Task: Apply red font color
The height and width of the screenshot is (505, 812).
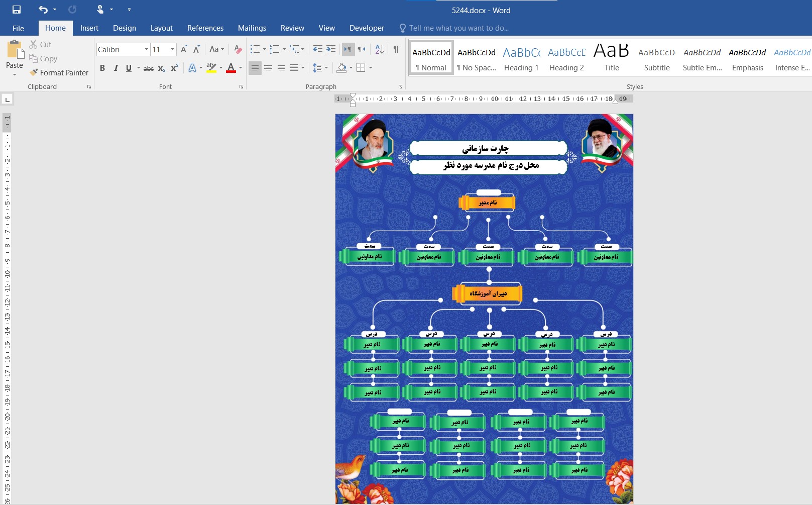Action: [x=231, y=68]
